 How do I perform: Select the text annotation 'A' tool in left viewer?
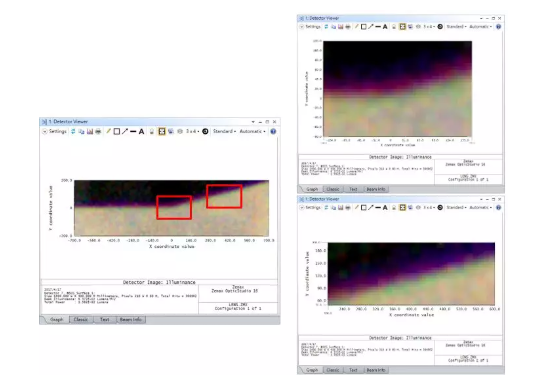(x=141, y=131)
